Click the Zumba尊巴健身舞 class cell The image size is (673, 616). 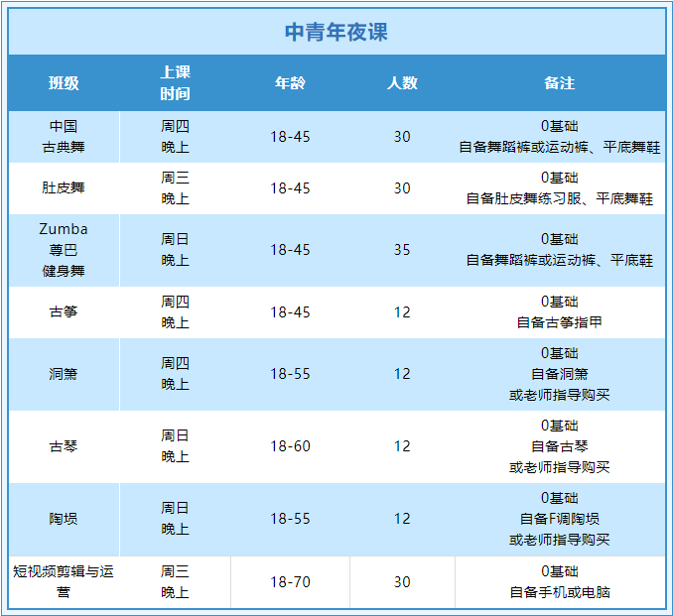tap(64, 250)
